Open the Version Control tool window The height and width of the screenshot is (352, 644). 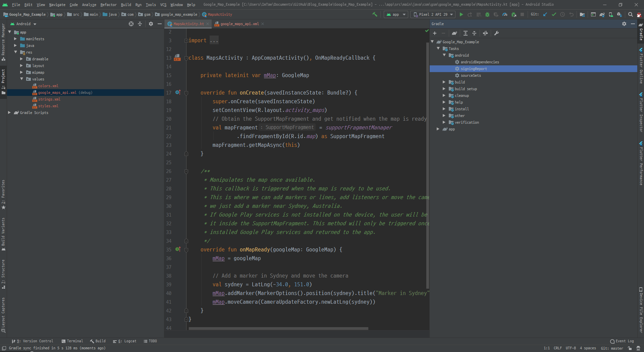33,341
